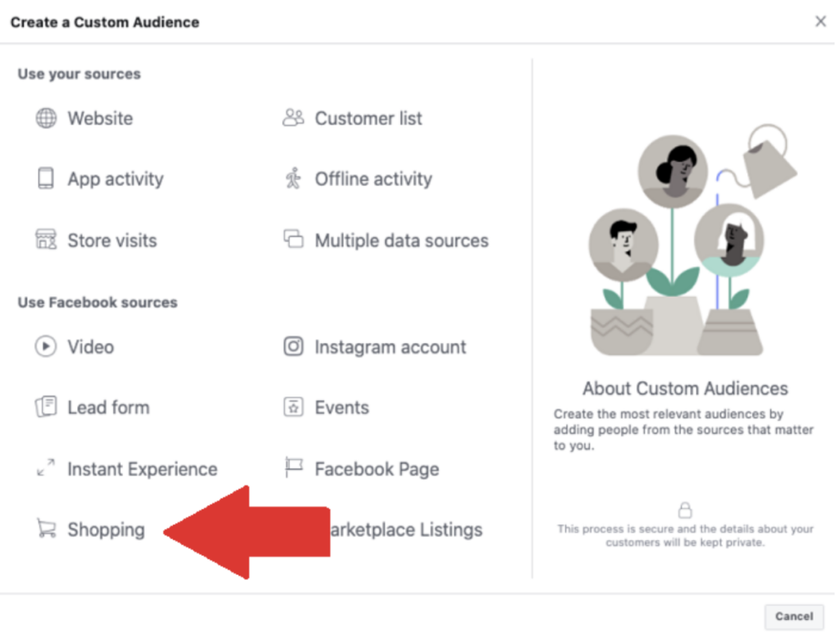The height and width of the screenshot is (644, 840).
Task: Click the Cancel button
Action: pos(793,617)
